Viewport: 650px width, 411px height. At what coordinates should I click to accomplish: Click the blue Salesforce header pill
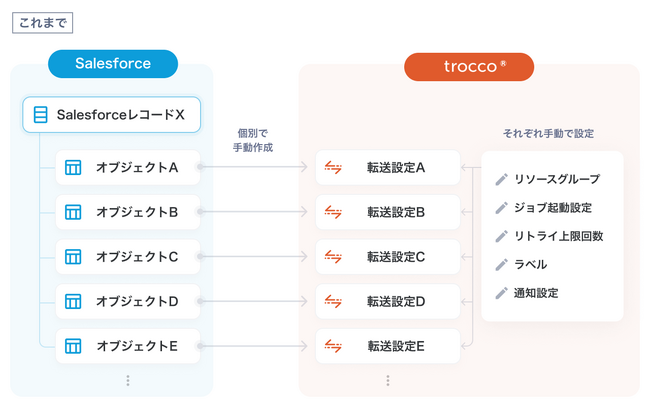point(113,64)
